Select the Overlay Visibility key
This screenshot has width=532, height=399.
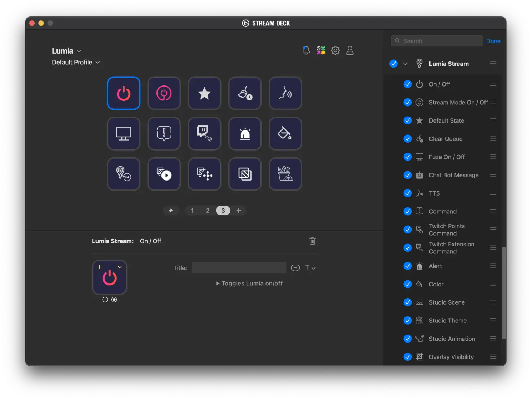[245, 174]
